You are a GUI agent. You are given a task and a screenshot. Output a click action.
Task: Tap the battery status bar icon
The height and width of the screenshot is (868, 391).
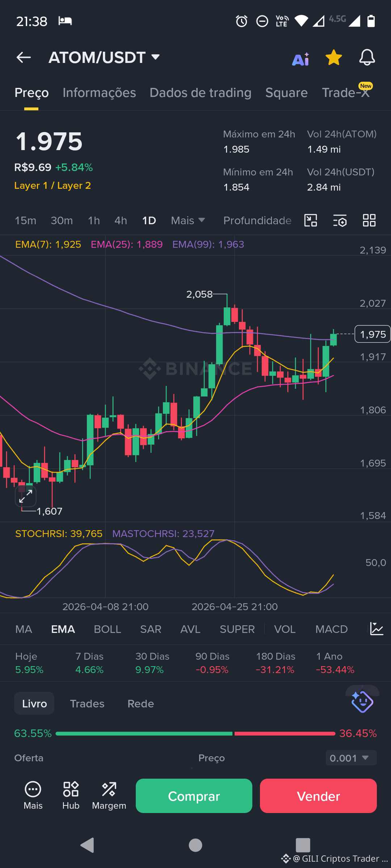pyautogui.click(x=371, y=21)
